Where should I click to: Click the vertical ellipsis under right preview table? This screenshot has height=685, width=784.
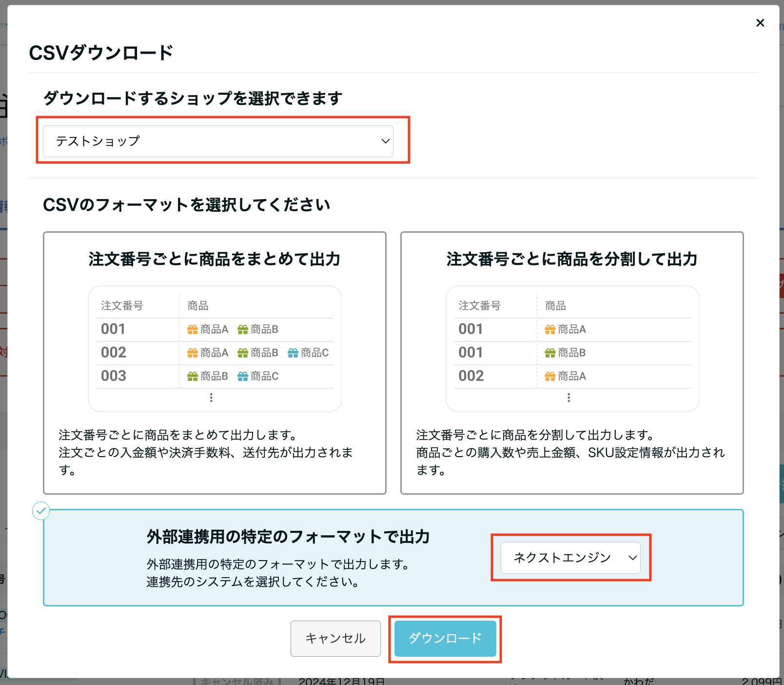pos(568,398)
